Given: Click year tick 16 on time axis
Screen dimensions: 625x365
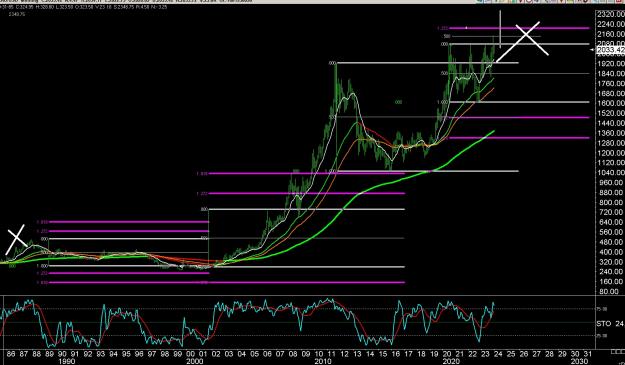Looking at the screenshot, I should (x=395, y=353).
